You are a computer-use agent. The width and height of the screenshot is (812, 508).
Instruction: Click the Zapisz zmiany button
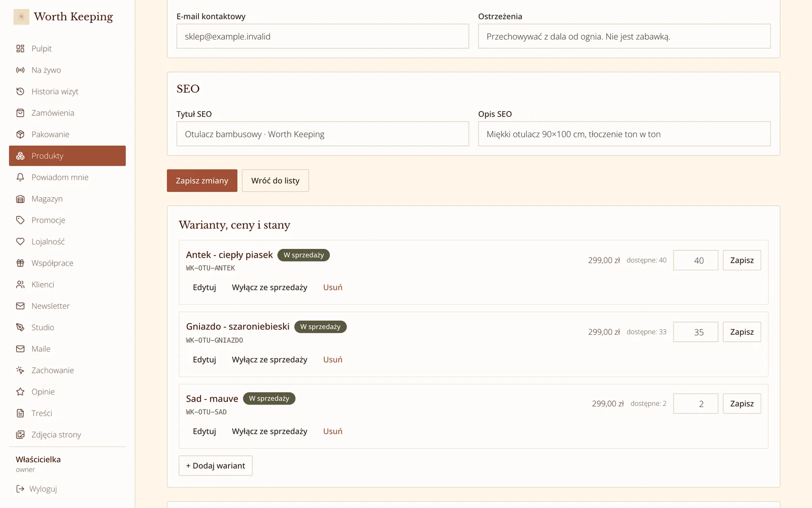click(202, 180)
